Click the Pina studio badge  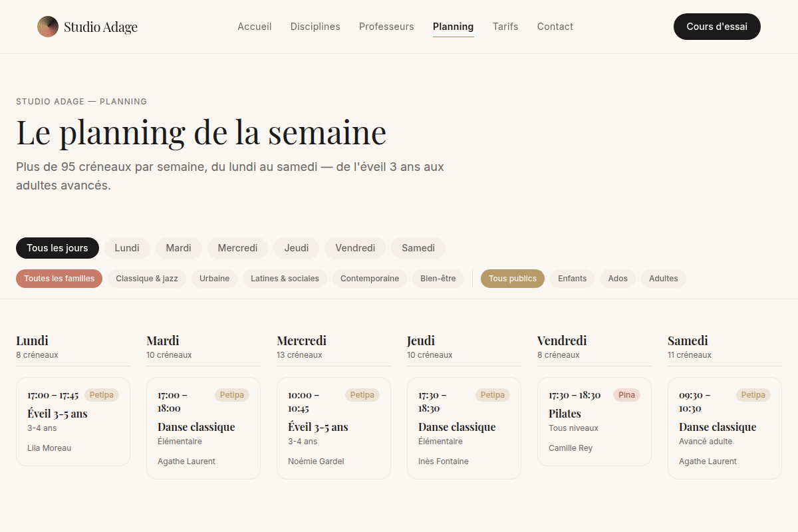click(626, 395)
